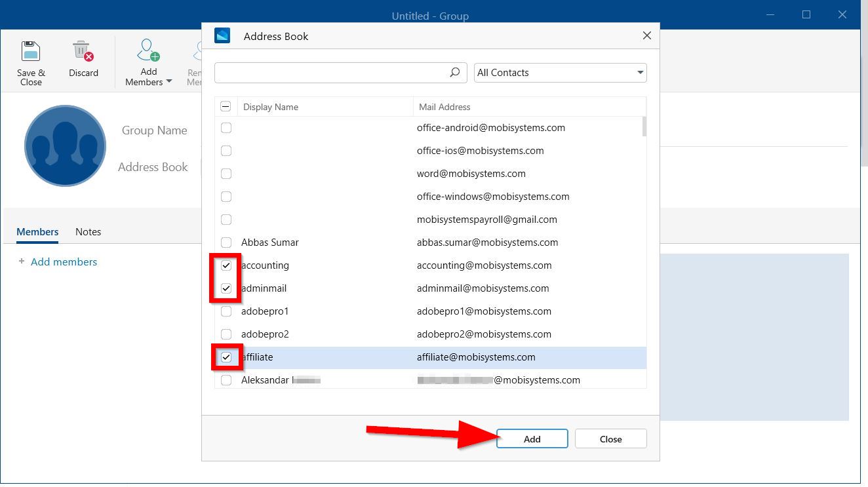Select the adobepro2 display name
868x487 pixels.
[x=265, y=334]
